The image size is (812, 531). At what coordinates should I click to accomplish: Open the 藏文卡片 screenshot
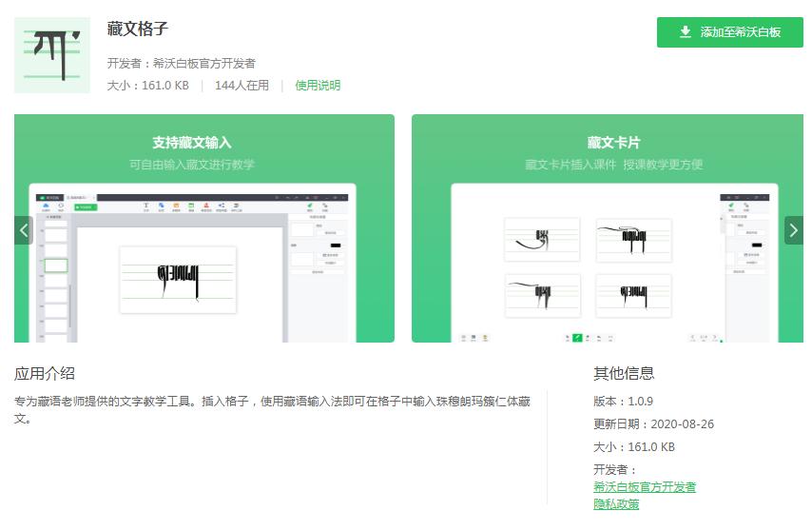tap(608, 228)
